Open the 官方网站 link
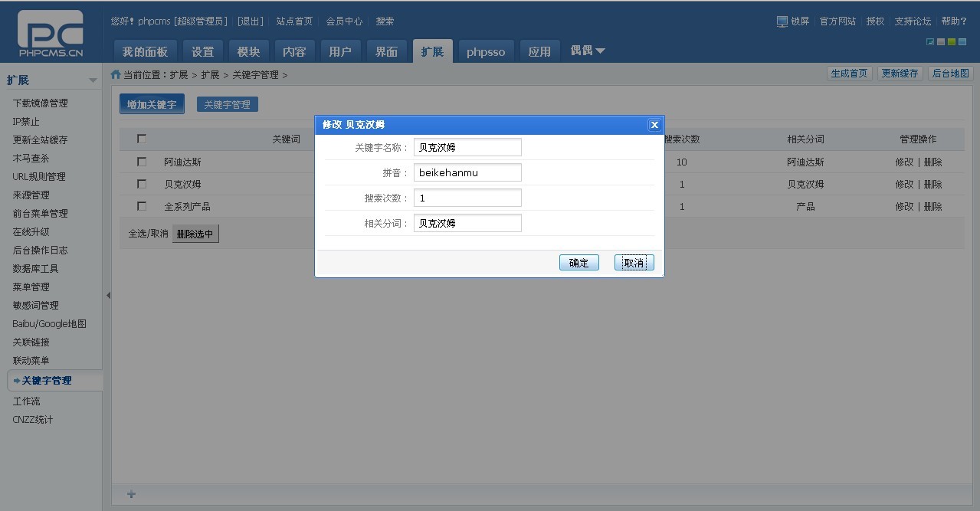Screen dimensions: 980x511 pos(837,21)
